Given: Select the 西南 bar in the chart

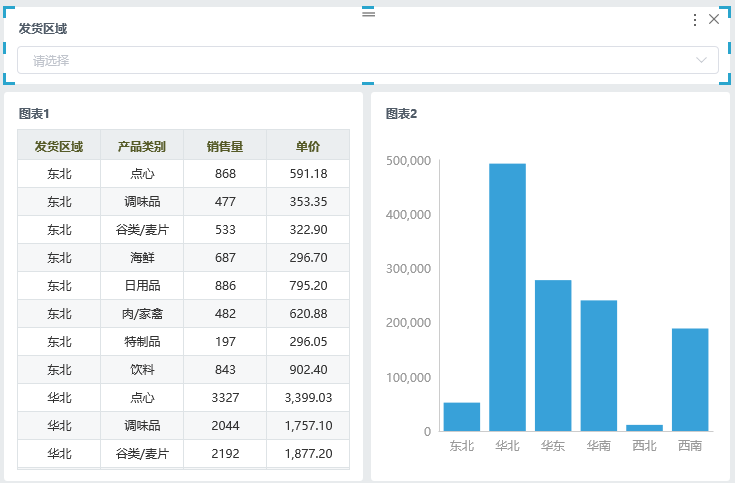Looking at the screenshot, I should pyautogui.click(x=690, y=380).
